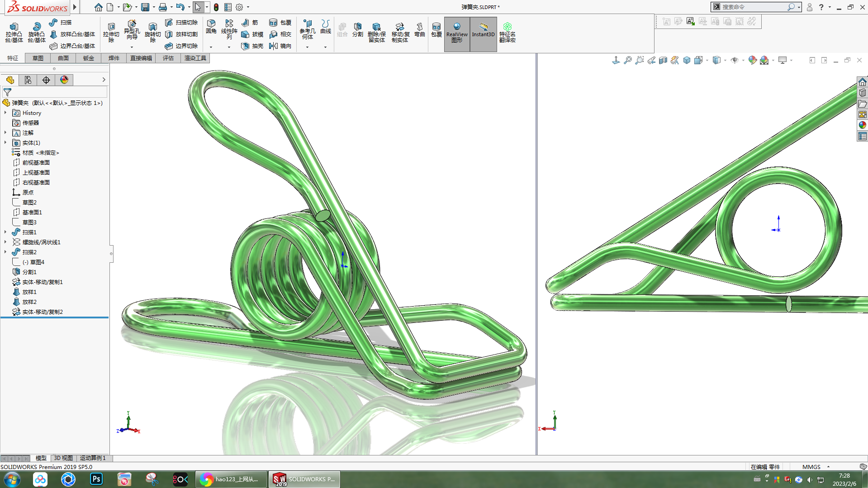Click the Boundary Cut (边界切除) tool
The width and height of the screenshot is (868, 488).
click(181, 46)
